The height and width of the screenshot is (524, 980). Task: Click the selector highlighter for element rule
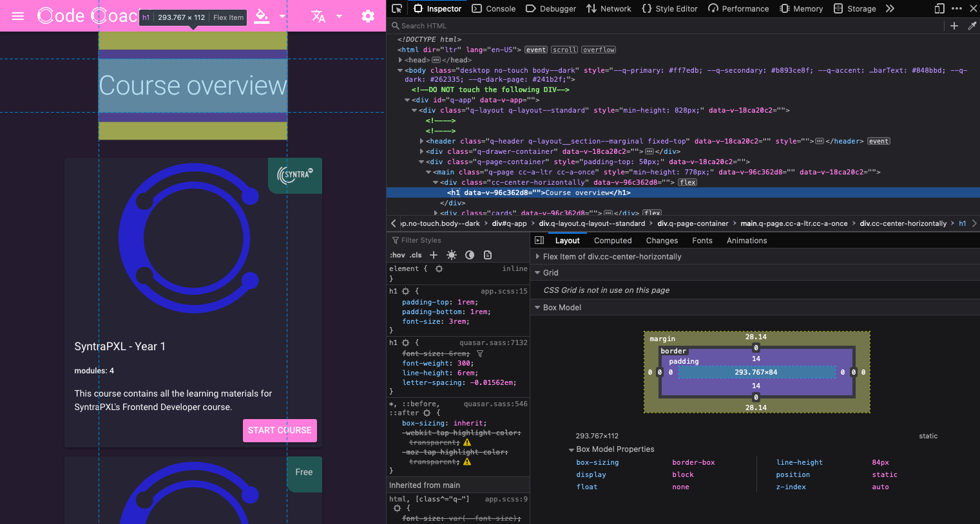point(439,268)
